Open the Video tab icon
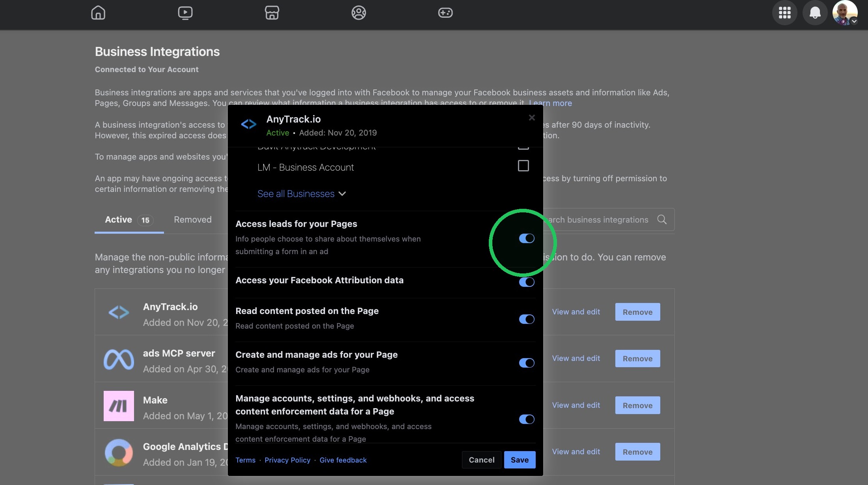 point(185,13)
